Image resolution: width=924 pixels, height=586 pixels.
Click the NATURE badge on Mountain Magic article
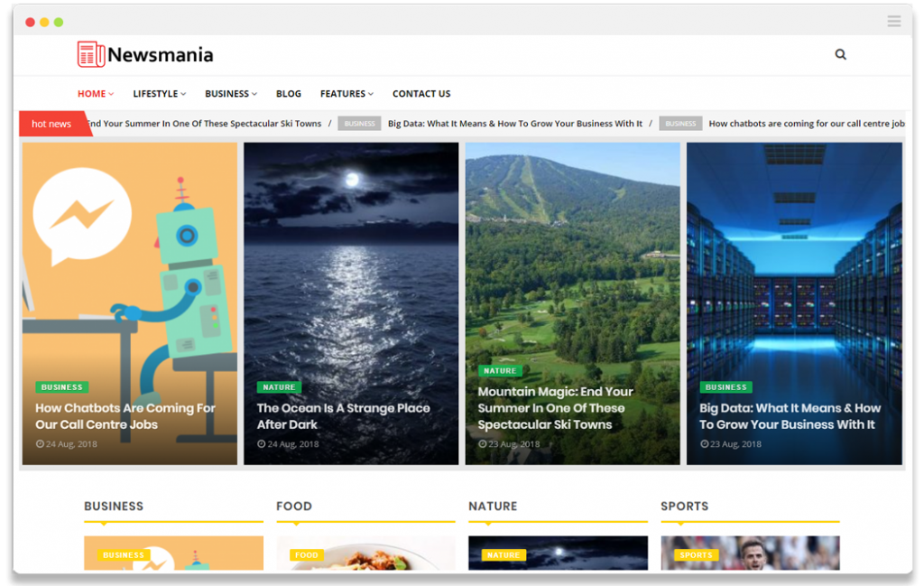pos(500,370)
